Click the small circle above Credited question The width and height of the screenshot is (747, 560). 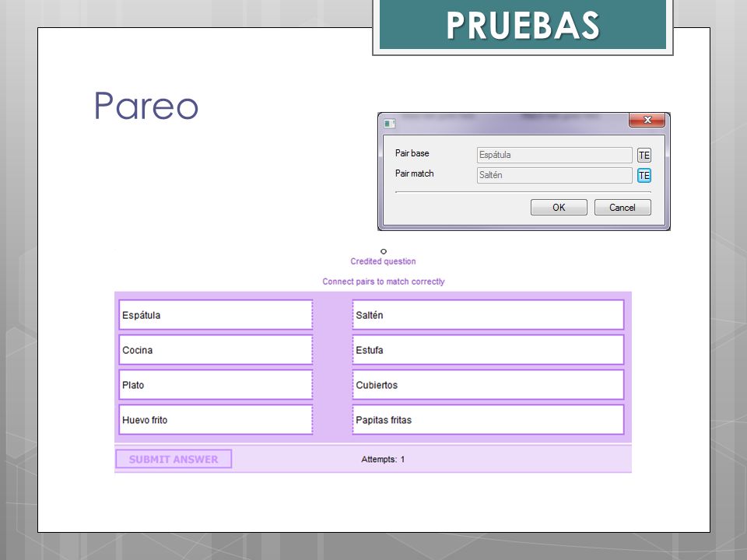(384, 251)
